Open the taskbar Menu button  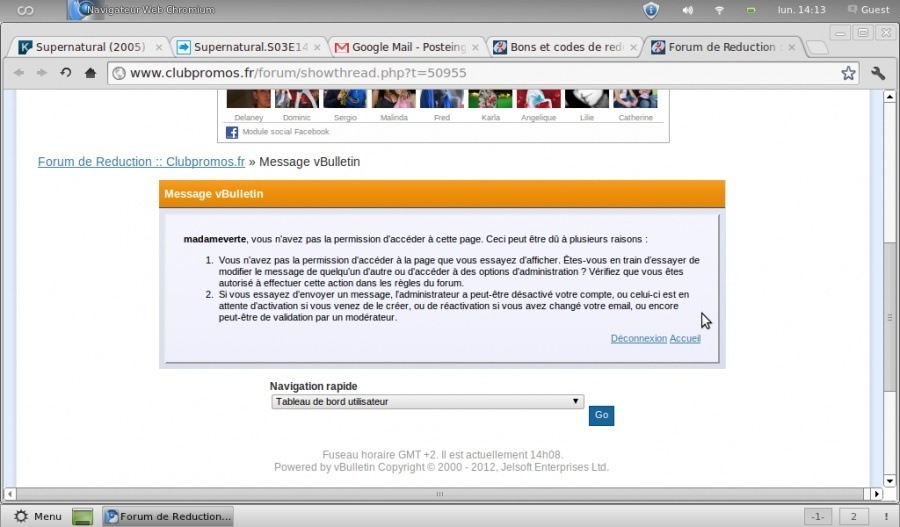pos(38,516)
